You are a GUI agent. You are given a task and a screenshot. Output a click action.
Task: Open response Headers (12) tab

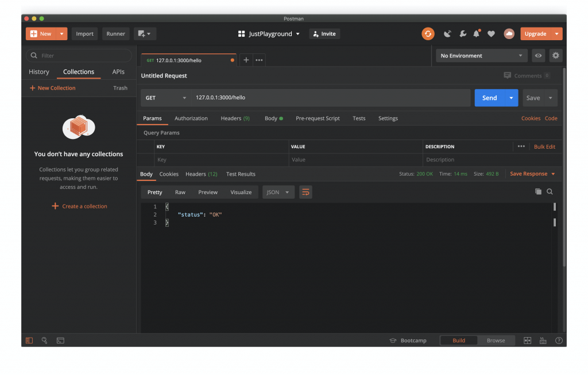202,174
